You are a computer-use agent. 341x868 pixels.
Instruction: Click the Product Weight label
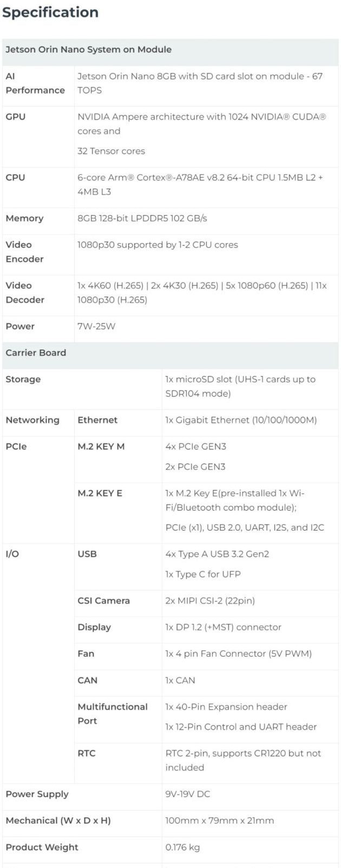[42, 847]
